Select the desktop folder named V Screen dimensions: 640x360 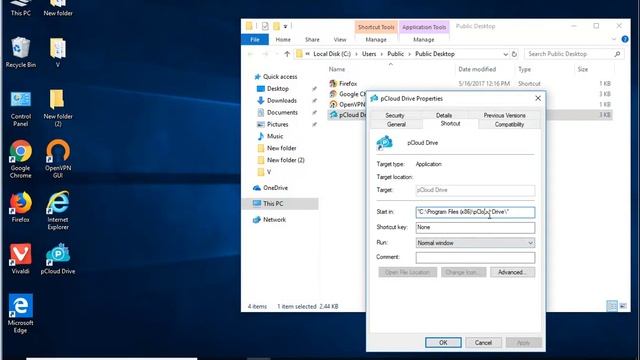click(58, 52)
